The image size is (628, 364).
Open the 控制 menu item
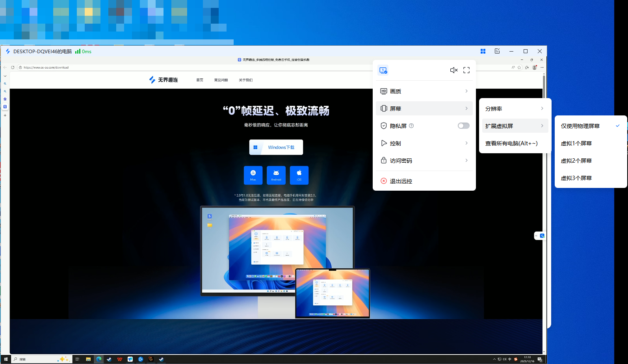click(424, 143)
